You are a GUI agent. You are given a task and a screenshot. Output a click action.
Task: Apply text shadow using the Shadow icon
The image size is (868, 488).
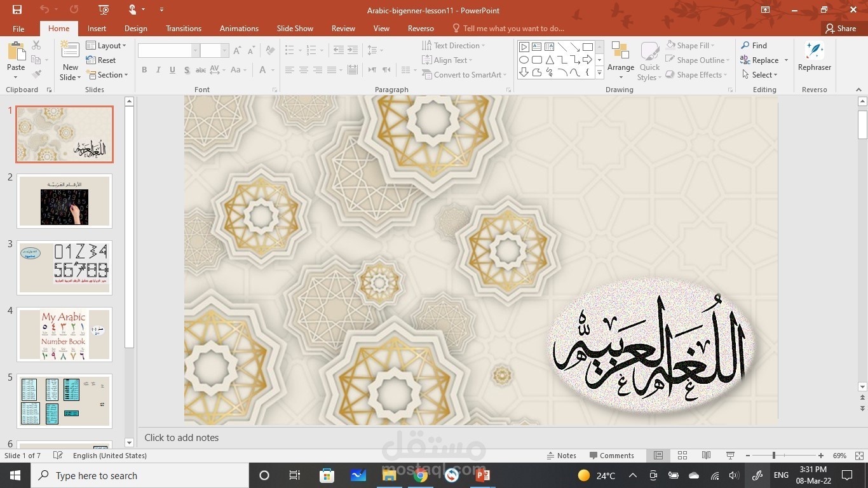point(186,70)
